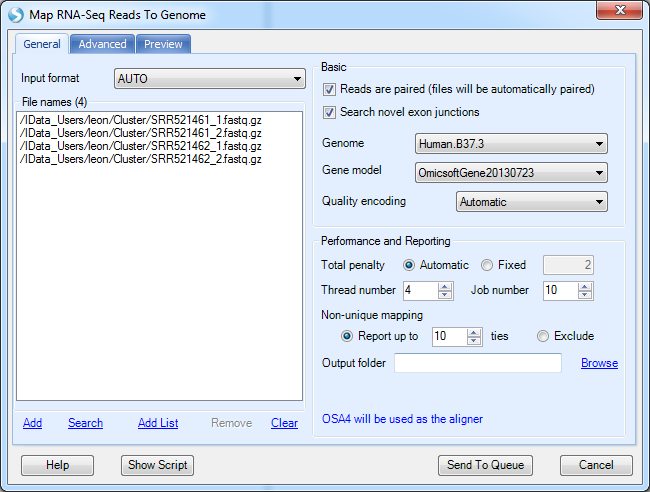Viewport: 650px width, 492px height.
Task: Switch to the General tab
Action: point(42,44)
